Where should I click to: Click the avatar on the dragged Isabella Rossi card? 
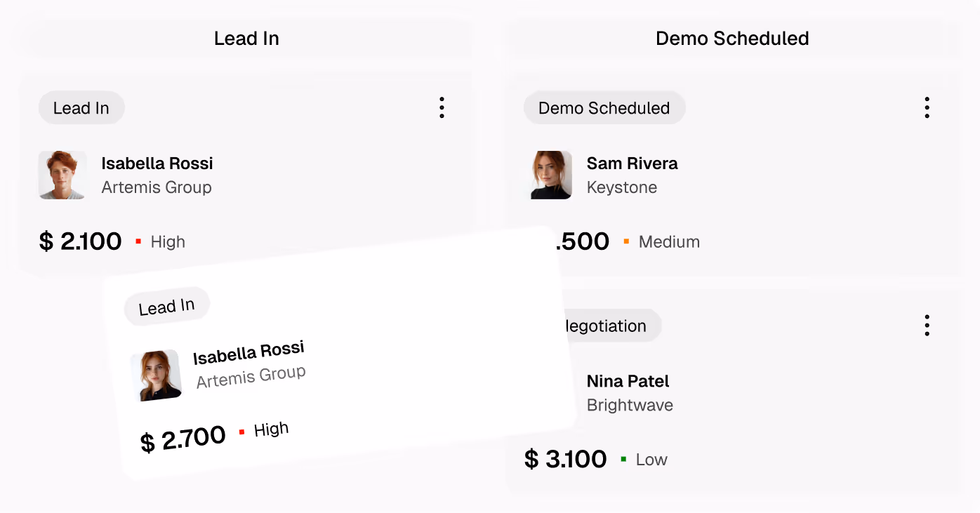(x=156, y=375)
